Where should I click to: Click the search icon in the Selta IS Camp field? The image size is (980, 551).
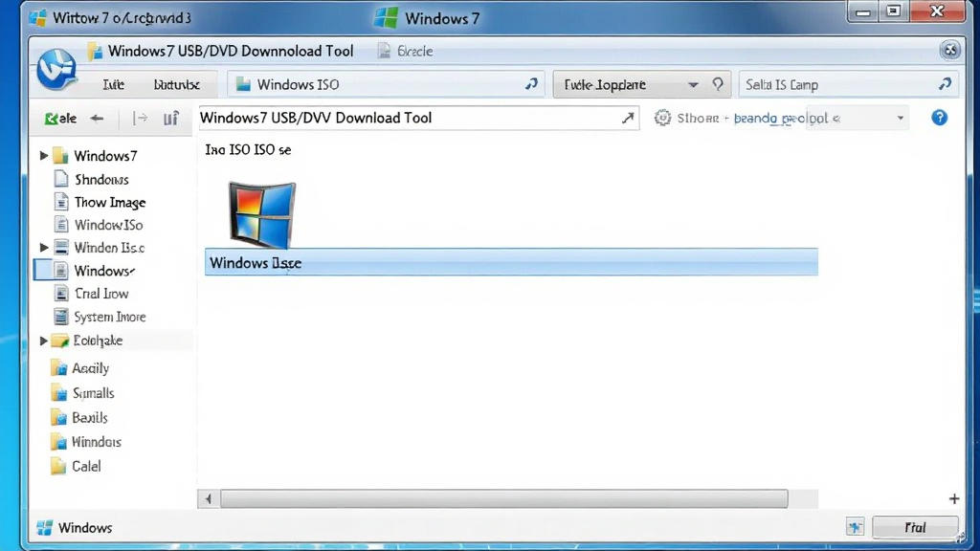click(945, 84)
